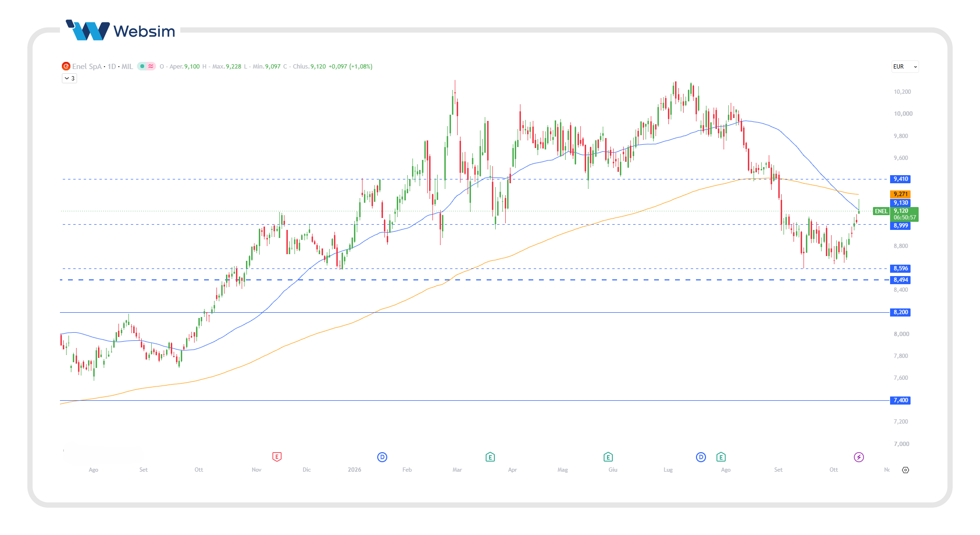Open chart time-axis settings gear icon
The height and width of the screenshot is (535, 980).
point(905,470)
